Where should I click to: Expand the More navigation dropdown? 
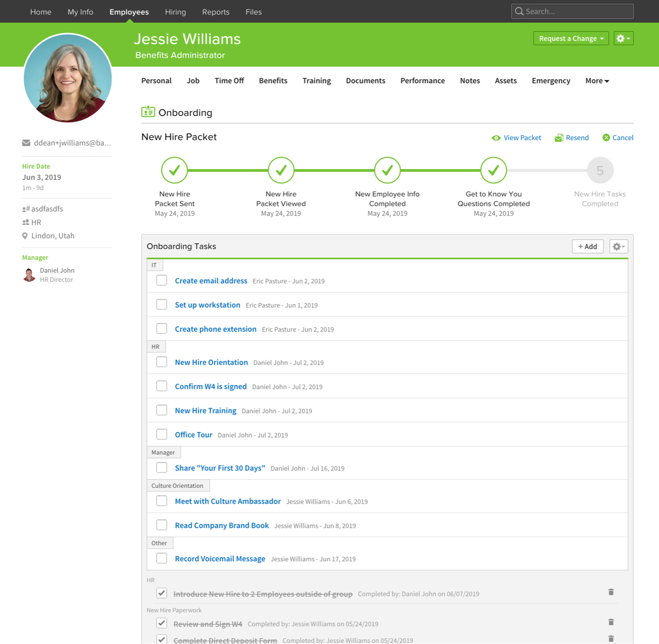coord(596,80)
